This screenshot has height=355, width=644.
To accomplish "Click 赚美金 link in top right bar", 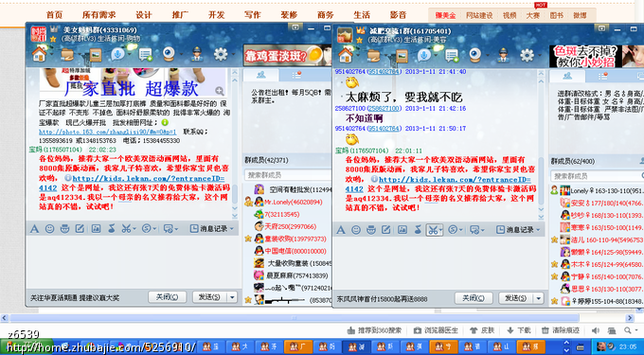I will point(445,15).
